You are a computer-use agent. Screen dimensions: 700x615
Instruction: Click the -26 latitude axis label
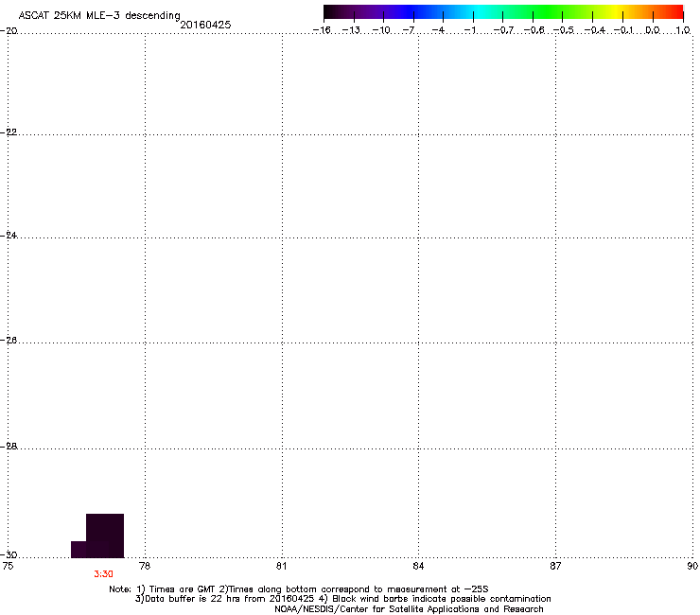[9, 340]
